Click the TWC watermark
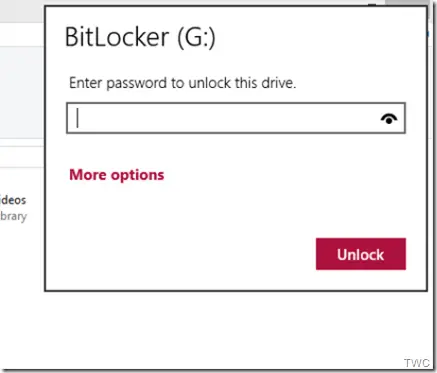This screenshot has height=373, width=437. [x=417, y=363]
